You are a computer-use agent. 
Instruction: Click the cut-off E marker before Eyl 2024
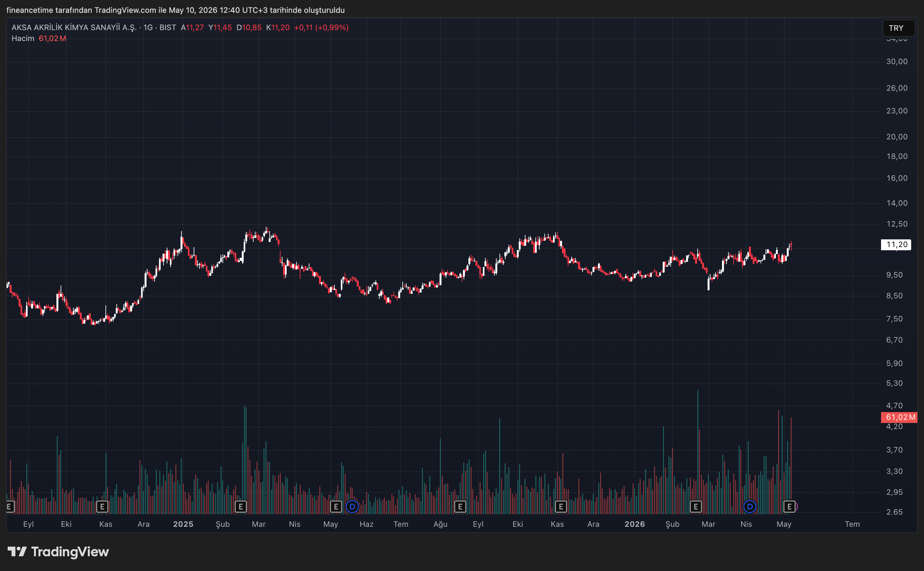point(10,506)
